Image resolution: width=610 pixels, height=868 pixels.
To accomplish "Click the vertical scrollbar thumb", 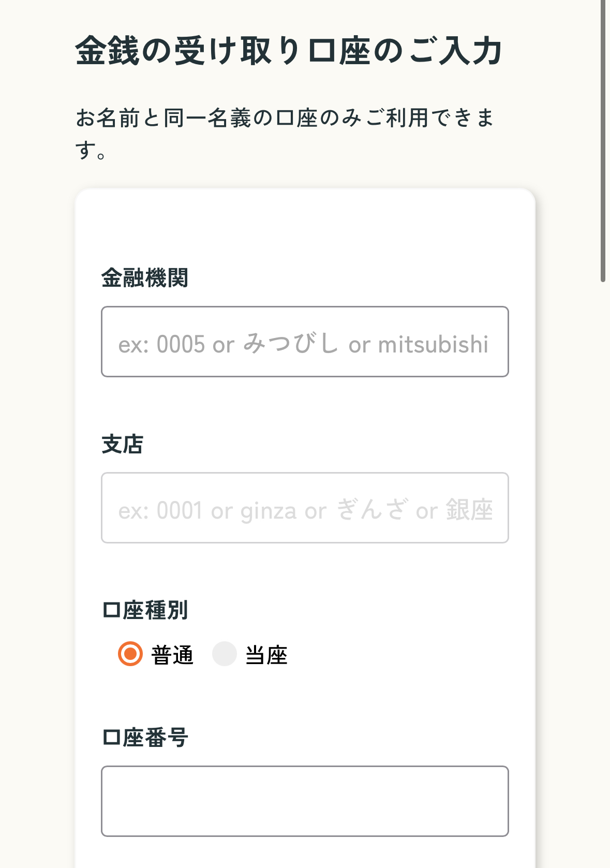I will tap(603, 141).
